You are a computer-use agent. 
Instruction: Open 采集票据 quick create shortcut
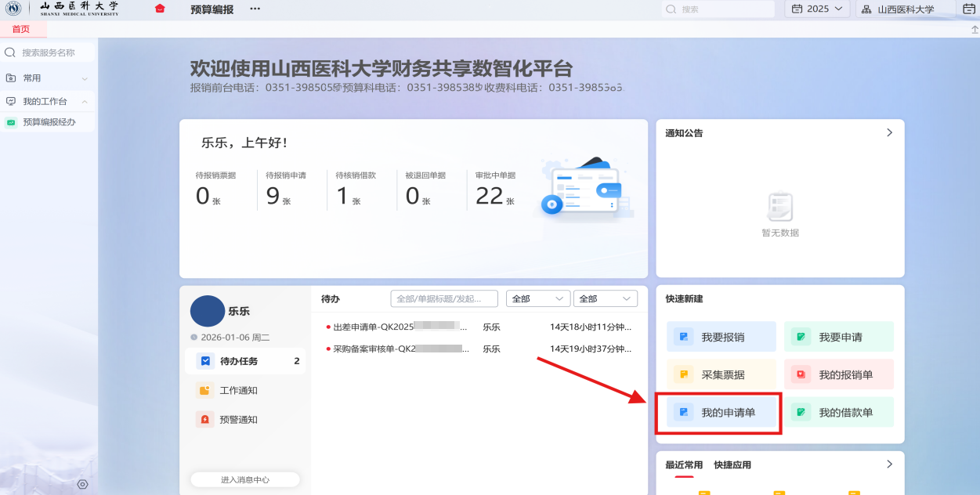[721, 374]
